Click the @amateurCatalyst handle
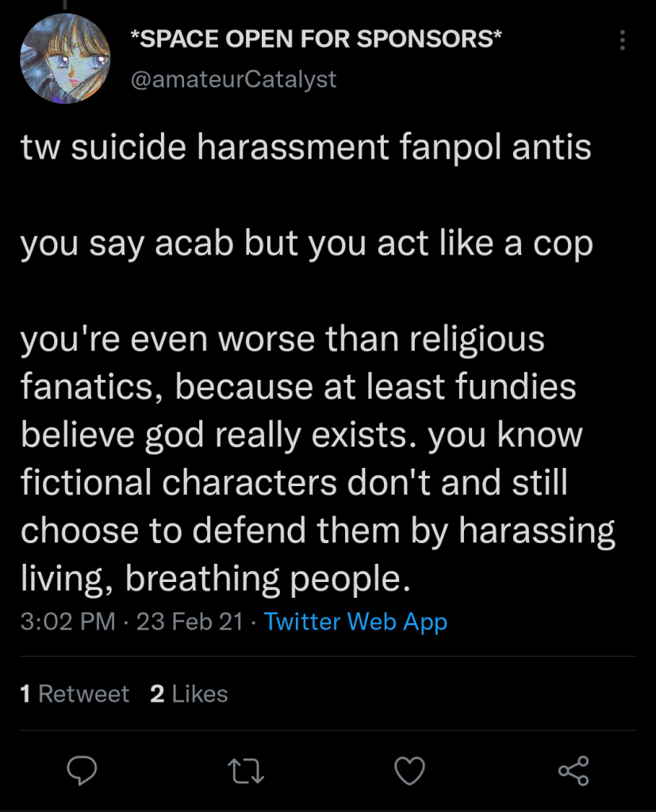This screenshot has height=812, width=656. (232, 79)
